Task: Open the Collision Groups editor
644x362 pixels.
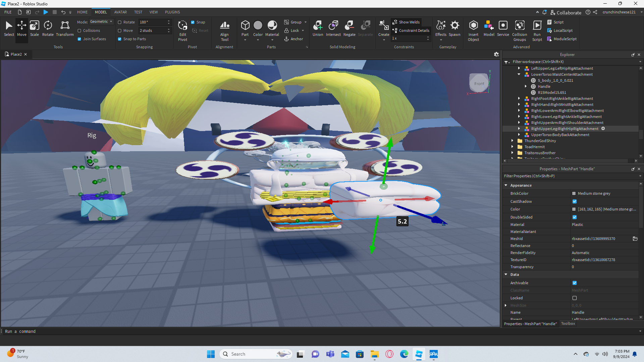Action: (520, 30)
